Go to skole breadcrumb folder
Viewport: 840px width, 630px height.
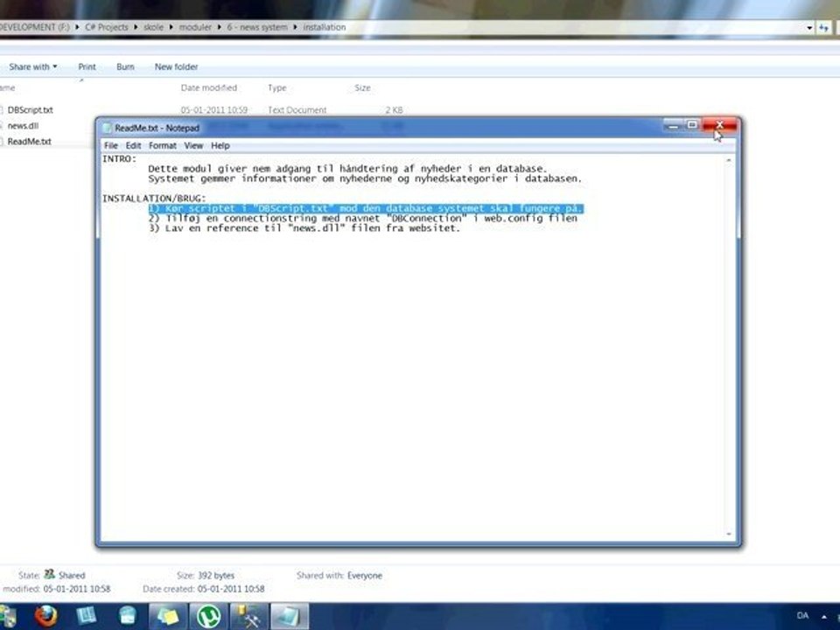pyautogui.click(x=153, y=27)
